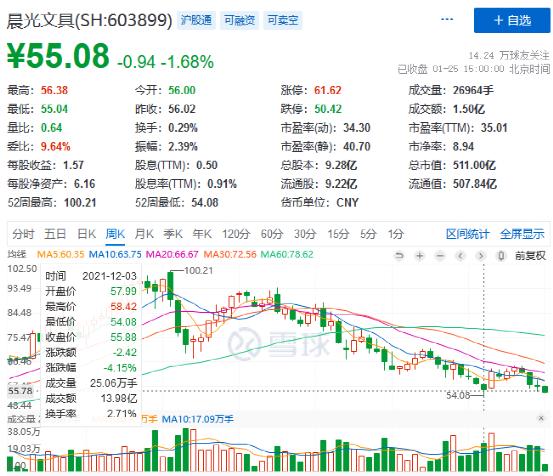
Task: Zoom in chart with plus icon
Action: click(x=420, y=255)
